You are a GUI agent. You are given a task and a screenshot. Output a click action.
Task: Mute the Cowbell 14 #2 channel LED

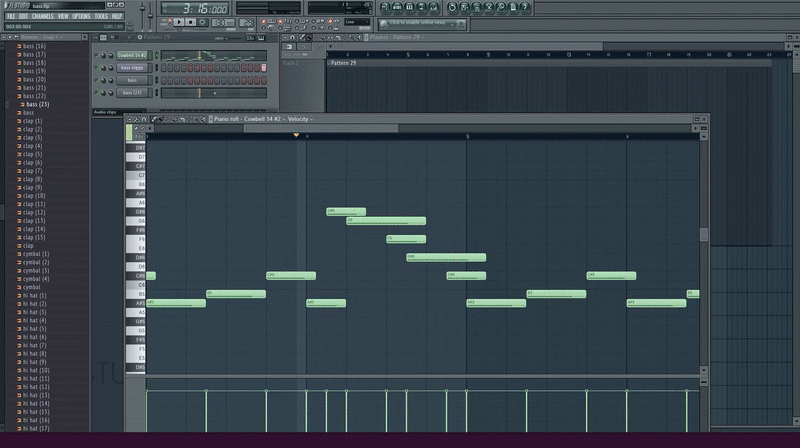coord(96,55)
